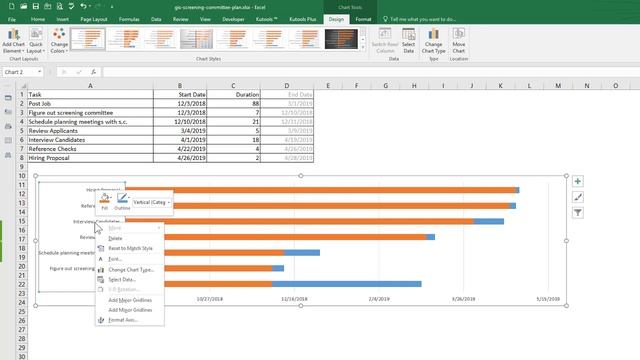
Task: Select cell 'Interview Candidates'
Action: coord(90,140)
